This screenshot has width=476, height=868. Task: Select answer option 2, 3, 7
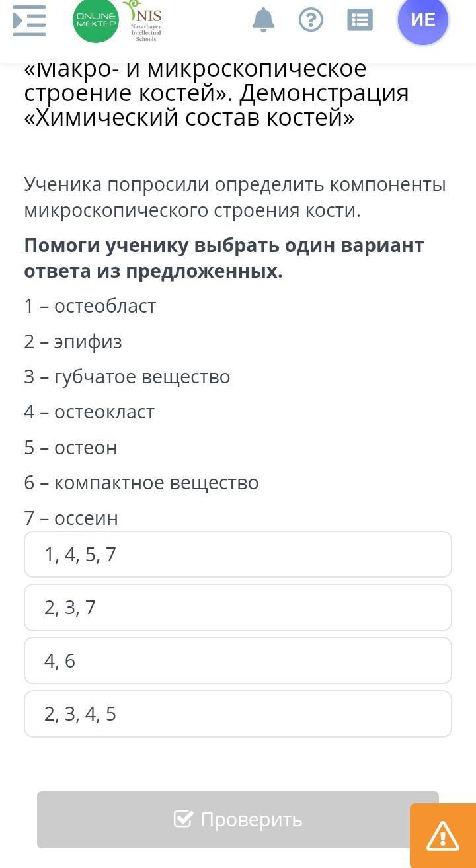[x=238, y=608]
